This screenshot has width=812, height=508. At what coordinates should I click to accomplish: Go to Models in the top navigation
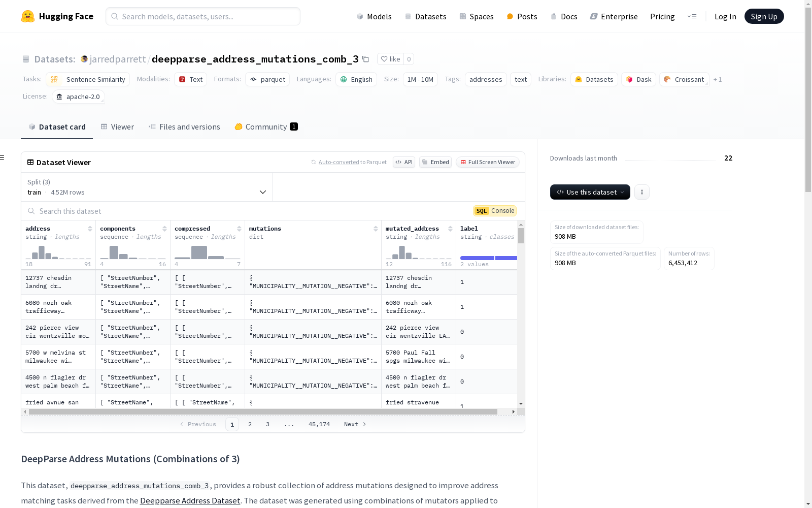tap(374, 16)
